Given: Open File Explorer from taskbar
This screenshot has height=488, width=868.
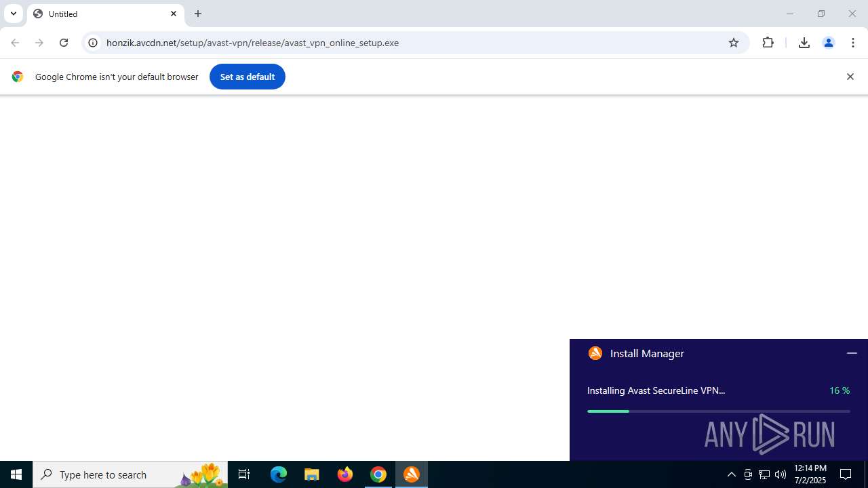Looking at the screenshot, I should (x=312, y=474).
